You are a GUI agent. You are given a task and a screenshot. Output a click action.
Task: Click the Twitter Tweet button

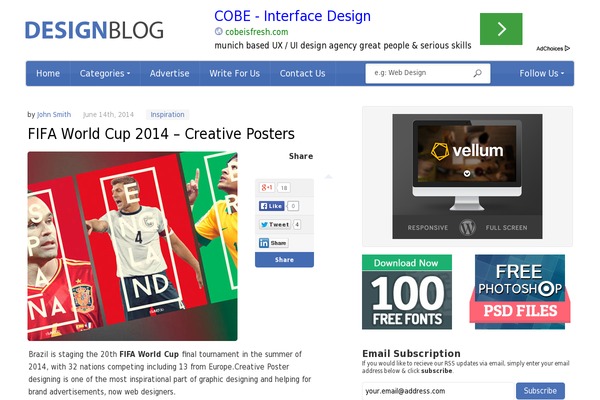[x=275, y=225]
